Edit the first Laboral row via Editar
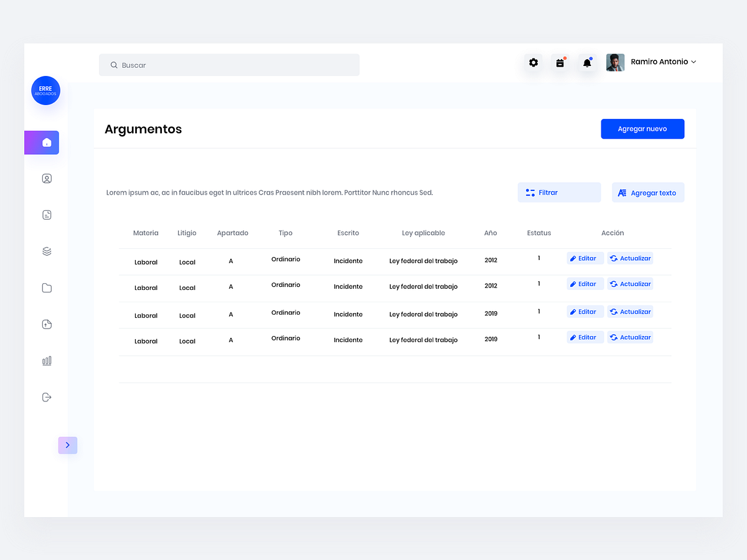 tap(585, 258)
